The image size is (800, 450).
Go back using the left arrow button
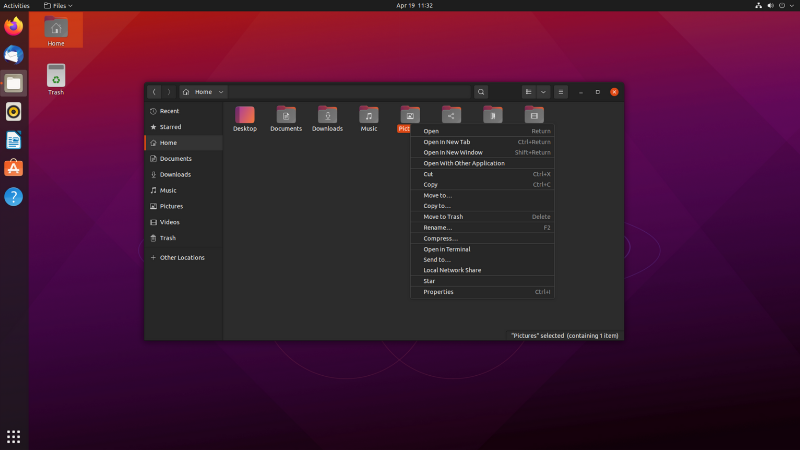coord(155,92)
